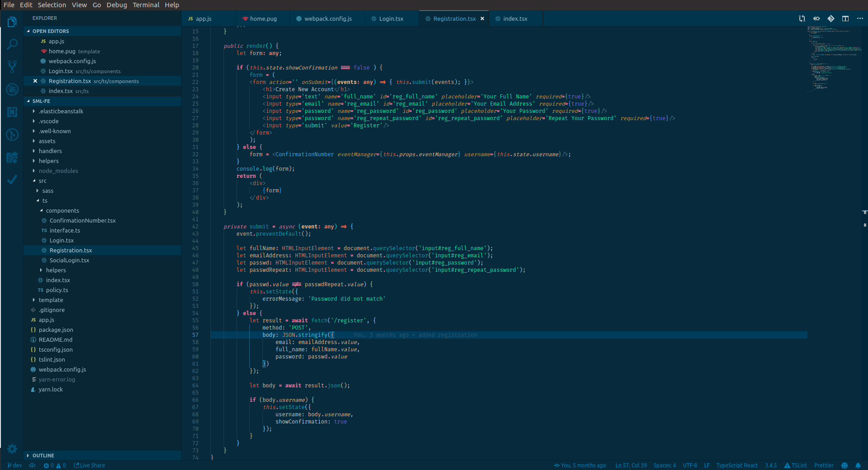Open the Terminal menu
The image size is (868, 470).
tap(146, 5)
